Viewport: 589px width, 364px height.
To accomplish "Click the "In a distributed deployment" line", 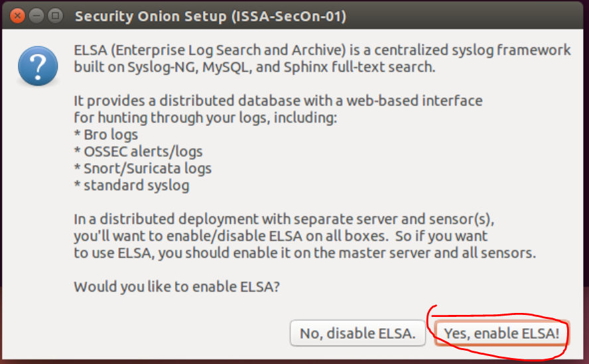I will [284, 219].
